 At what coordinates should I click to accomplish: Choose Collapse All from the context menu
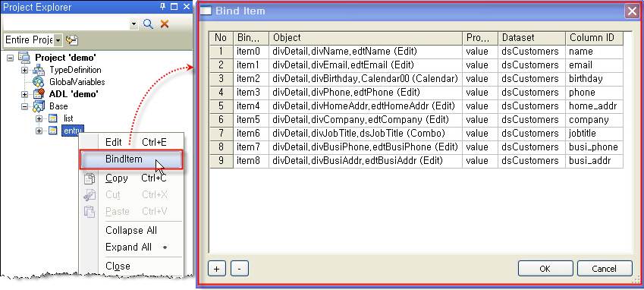coord(131,231)
